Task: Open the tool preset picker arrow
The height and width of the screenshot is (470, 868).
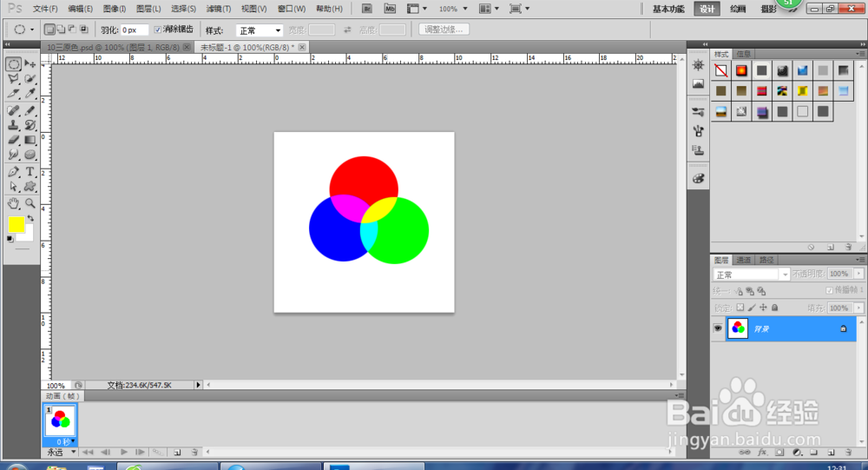Action: pos(32,30)
